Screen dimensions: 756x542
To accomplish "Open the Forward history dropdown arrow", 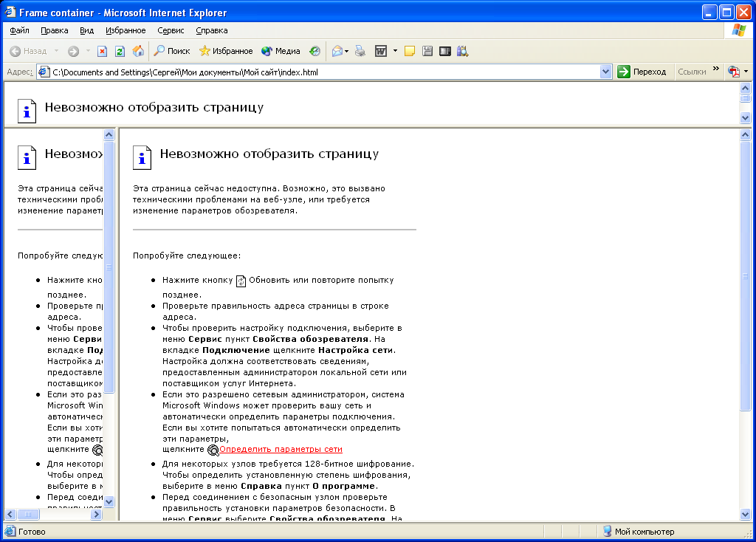I will [x=88, y=51].
